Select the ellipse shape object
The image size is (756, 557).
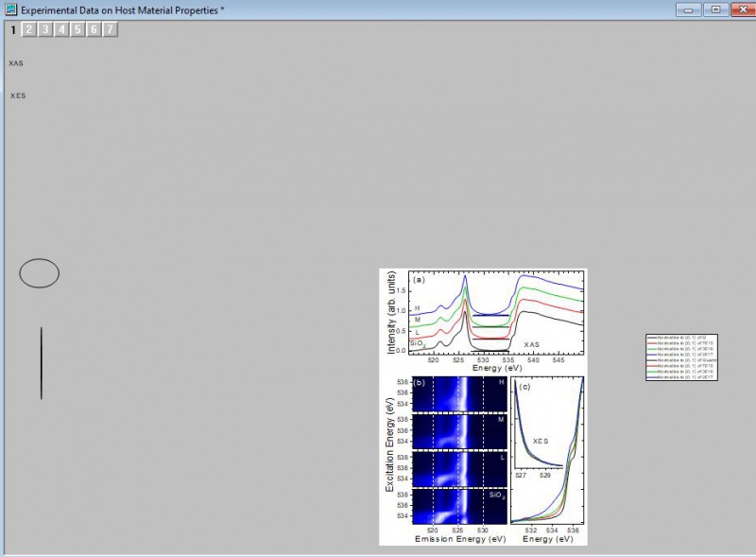[40, 273]
